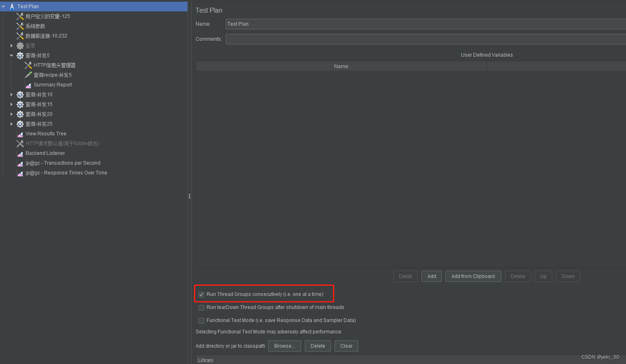Screen dimensions: 626x364
Task: Expand the 登录 thread group
Action: point(11,46)
